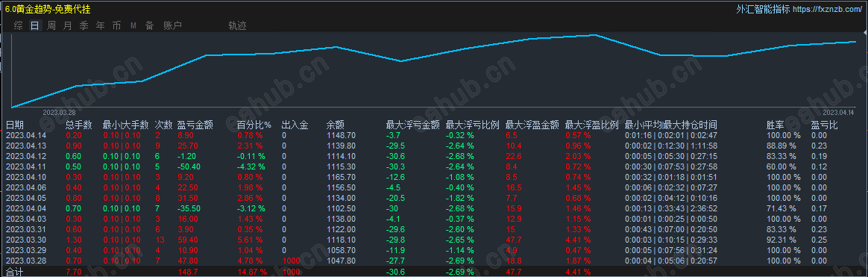This screenshot has height=277, width=868.
Task: Click the 60.00 % win rate cell
Action: (x=781, y=166)
